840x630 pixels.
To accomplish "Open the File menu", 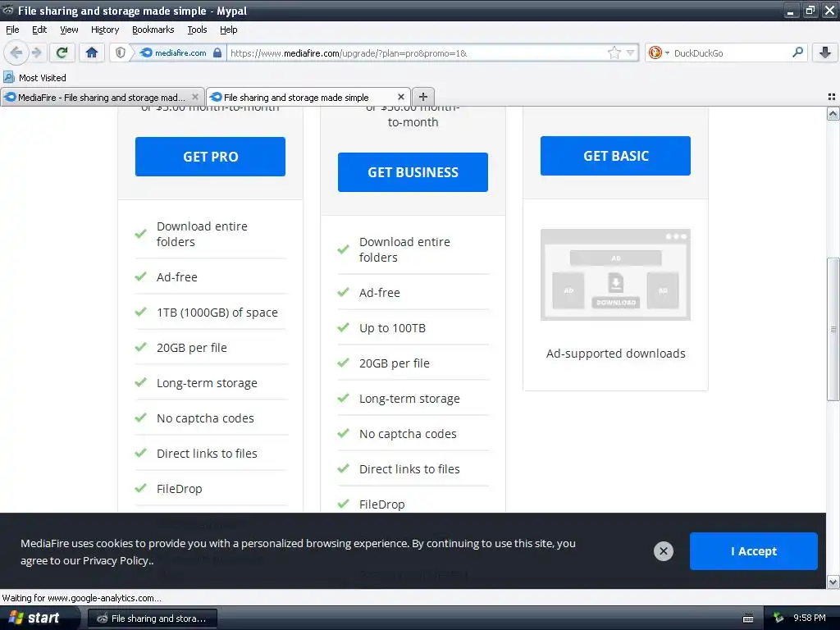I will pyautogui.click(x=12, y=30).
